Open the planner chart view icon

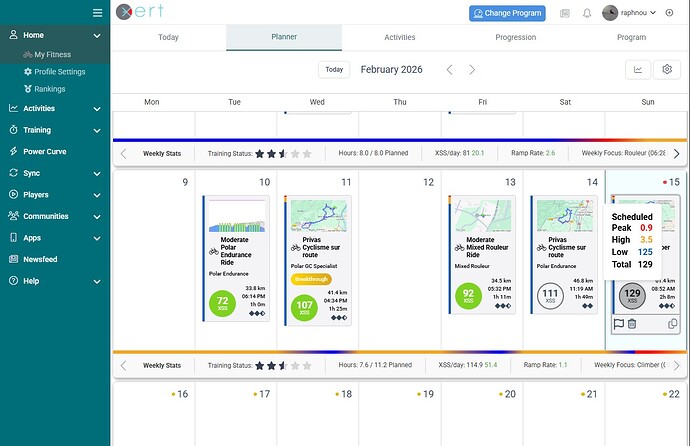click(x=638, y=69)
